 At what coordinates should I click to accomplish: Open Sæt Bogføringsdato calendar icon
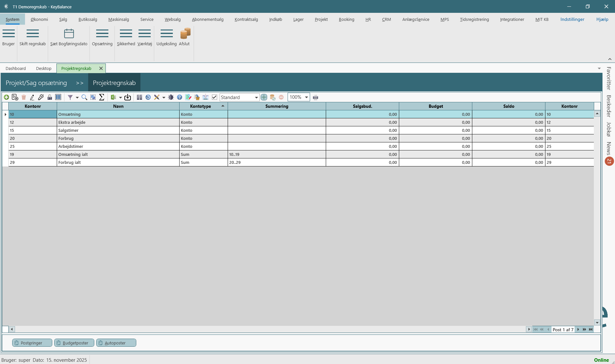tap(69, 34)
